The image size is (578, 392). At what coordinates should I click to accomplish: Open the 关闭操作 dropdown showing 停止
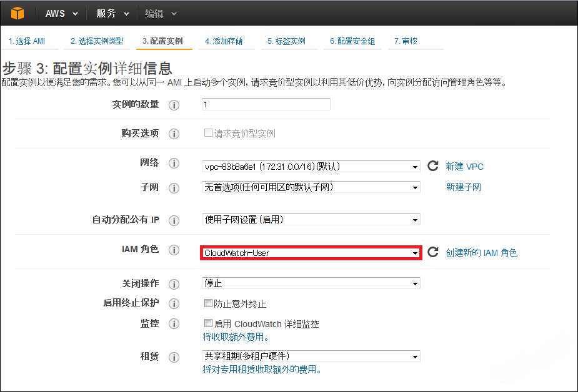click(311, 283)
